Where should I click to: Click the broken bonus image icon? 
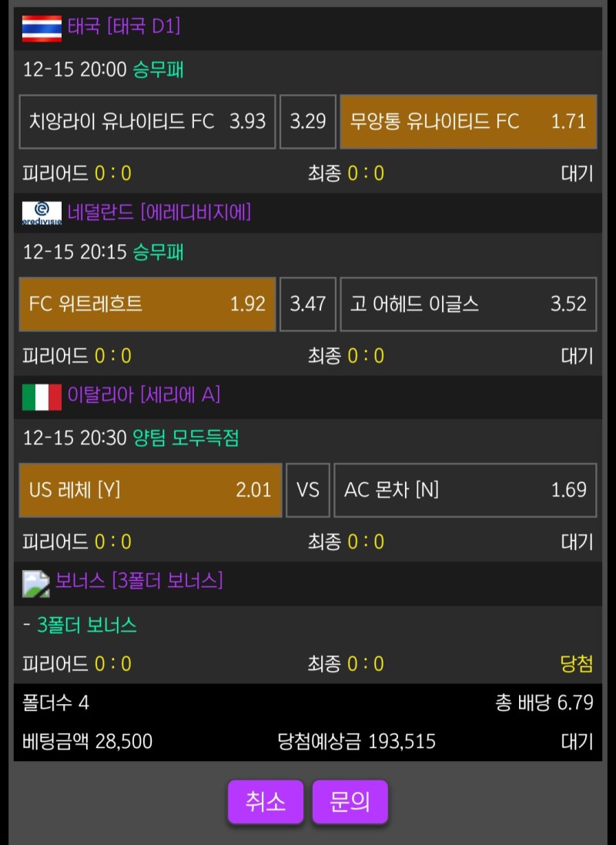coord(35,582)
